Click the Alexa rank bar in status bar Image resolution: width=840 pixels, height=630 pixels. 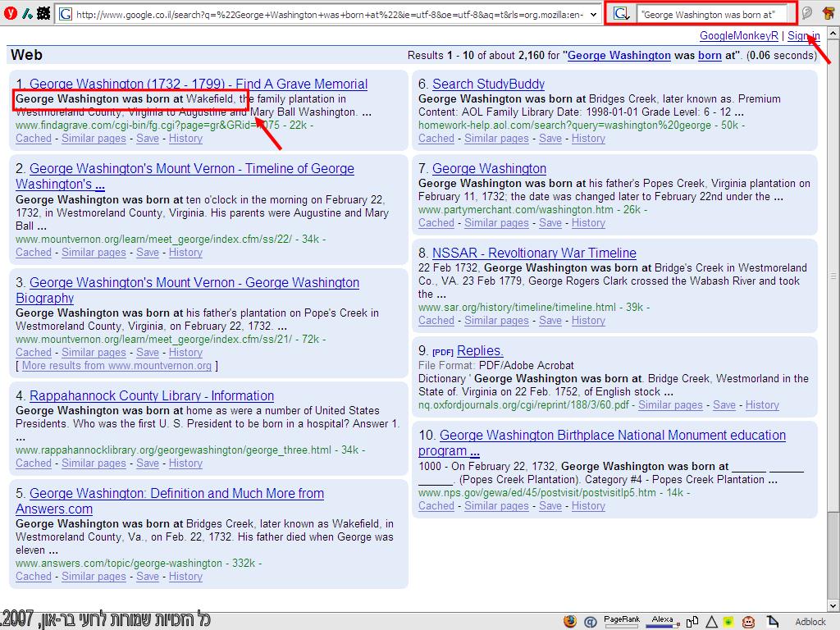click(x=662, y=620)
